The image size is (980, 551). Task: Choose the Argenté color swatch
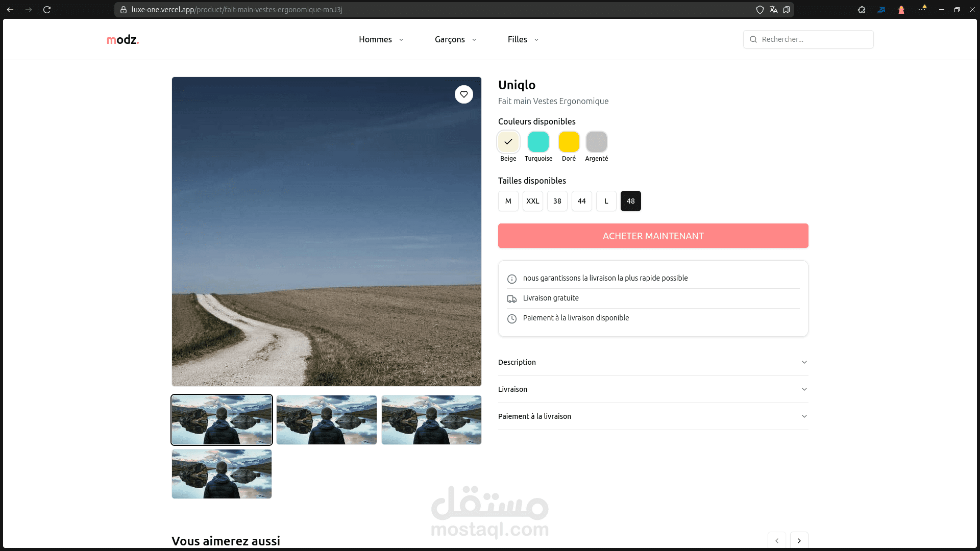click(x=596, y=142)
